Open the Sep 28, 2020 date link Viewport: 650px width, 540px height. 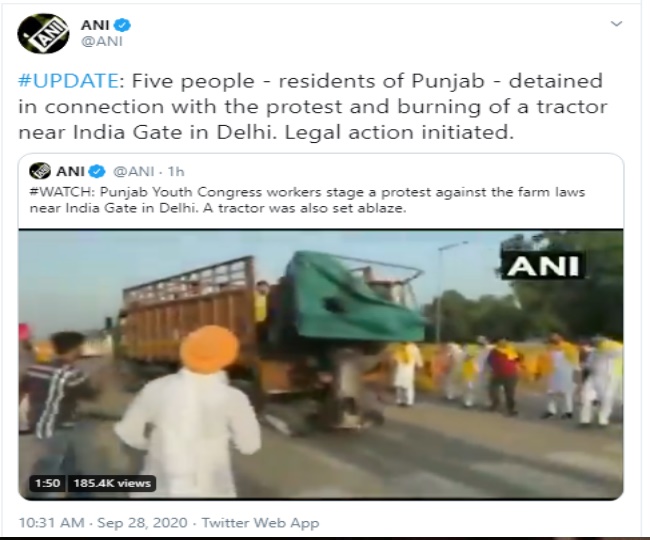[142, 523]
